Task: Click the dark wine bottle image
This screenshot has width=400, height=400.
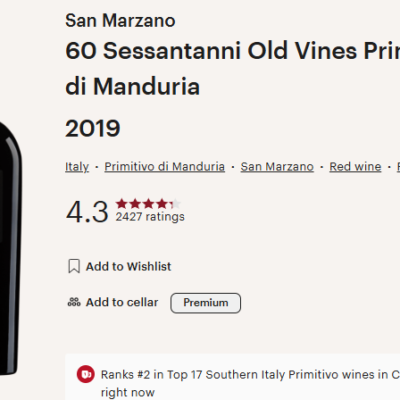Action: click(x=11, y=248)
